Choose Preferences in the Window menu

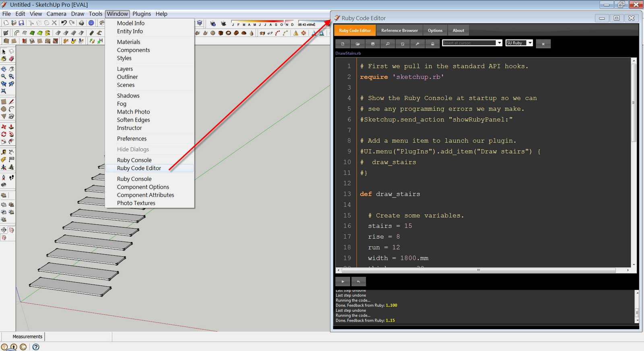150,138
